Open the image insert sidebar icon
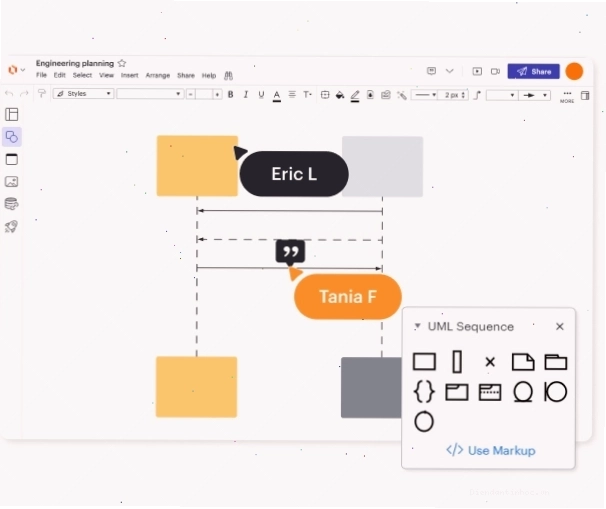The width and height of the screenshot is (606, 509). pyautogui.click(x=12, y=182)
